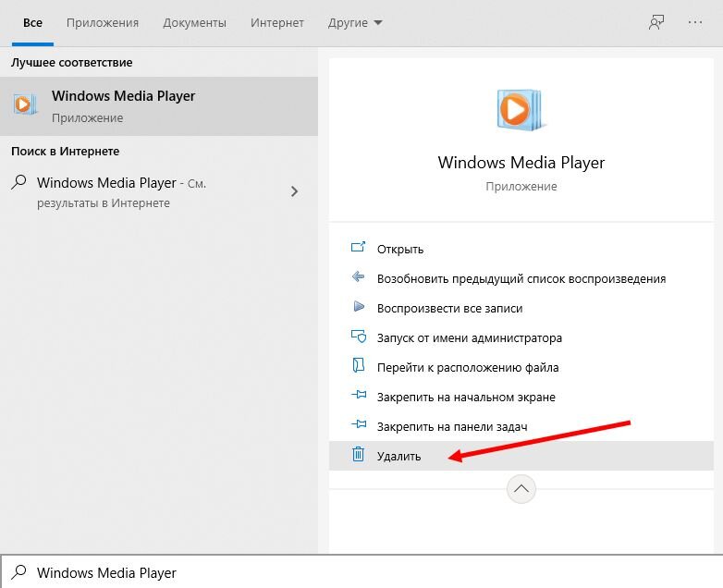Viewport: 723px width, 588px height.
Task: Select Windows Media Player best match result
Action: pos(159,106)
